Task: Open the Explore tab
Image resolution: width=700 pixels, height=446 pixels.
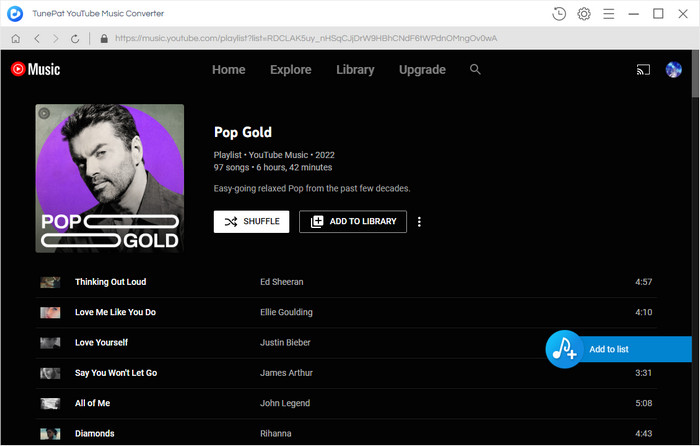Action: click(291, 70)
